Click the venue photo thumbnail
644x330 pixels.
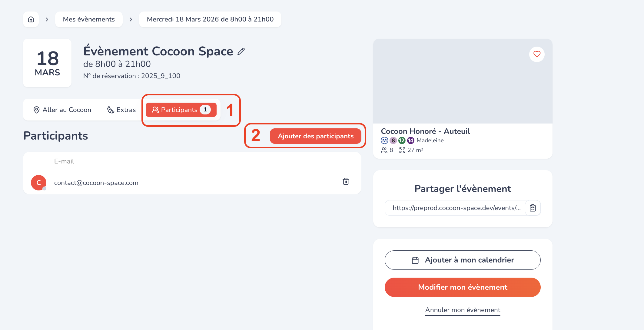463,81
